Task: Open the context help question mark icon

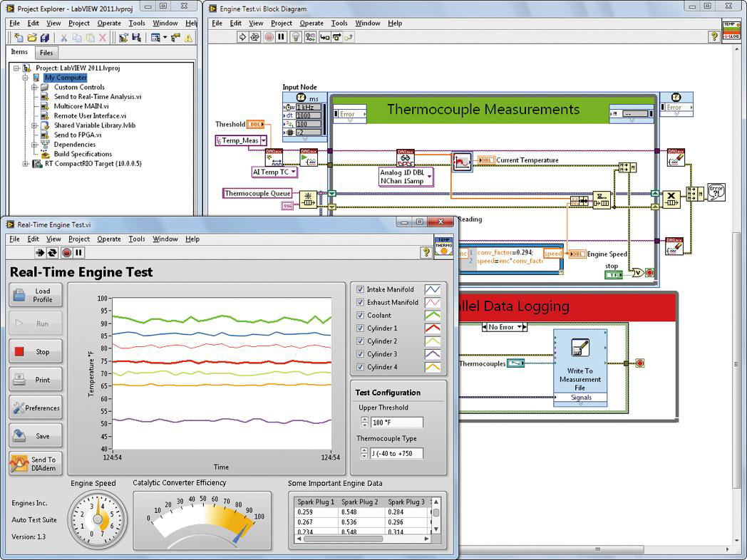Action: coord(713,37)
